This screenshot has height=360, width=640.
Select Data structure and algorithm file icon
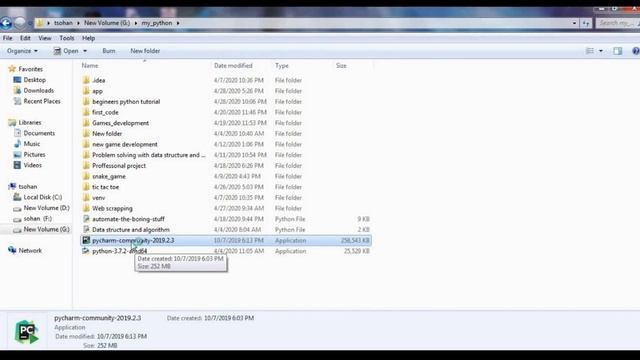click(86, 229)
